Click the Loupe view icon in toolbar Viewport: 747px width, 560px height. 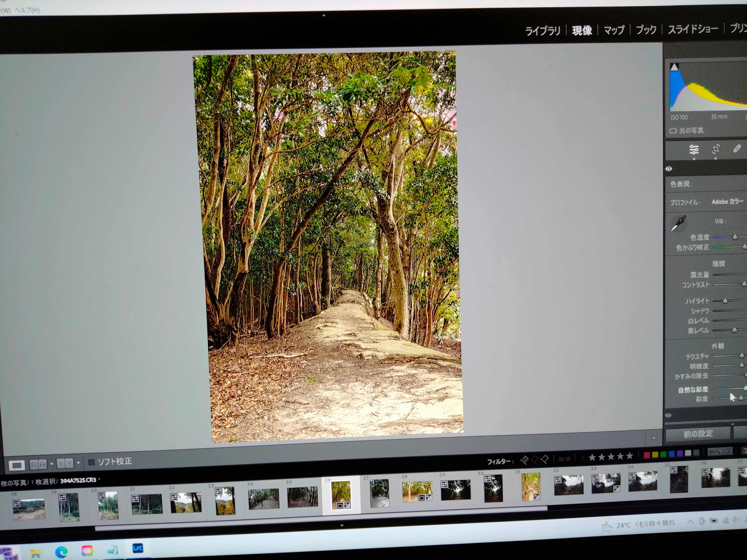17,466
